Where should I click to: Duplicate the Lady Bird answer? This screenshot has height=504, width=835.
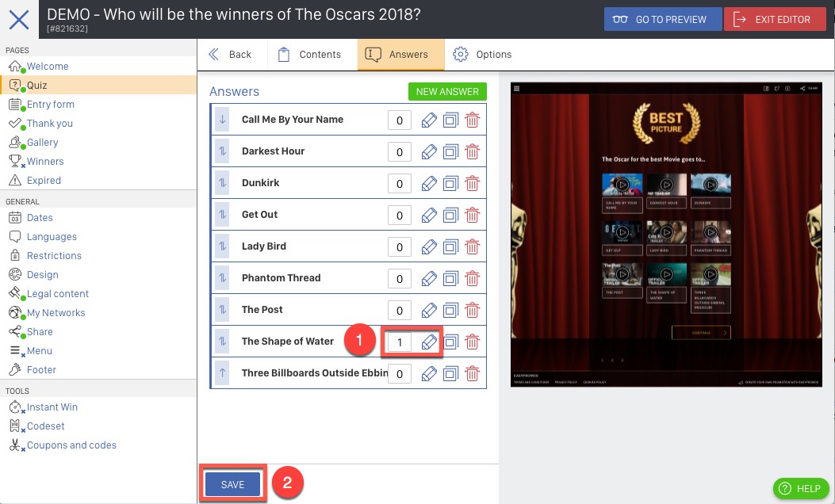[450, 247]
